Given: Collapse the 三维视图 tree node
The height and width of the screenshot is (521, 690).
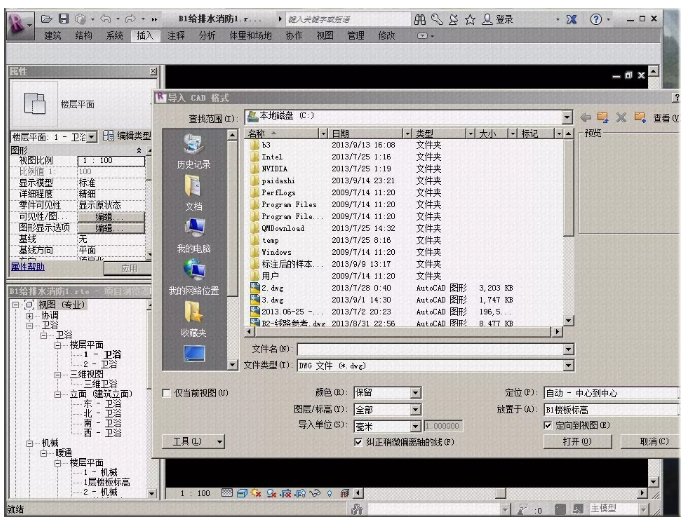Looking at the screenshot, I should 58,374.
